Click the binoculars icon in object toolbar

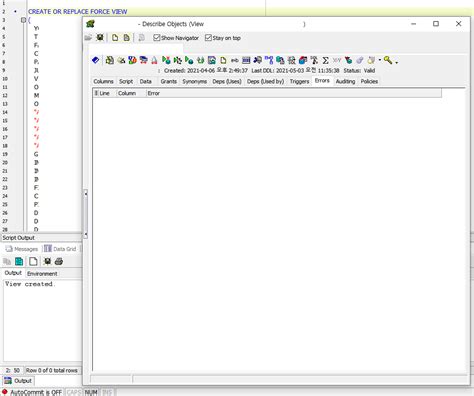[x=257, y=60]
